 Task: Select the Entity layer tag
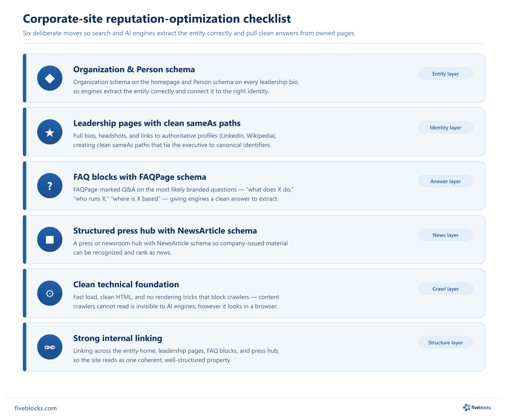446,74
